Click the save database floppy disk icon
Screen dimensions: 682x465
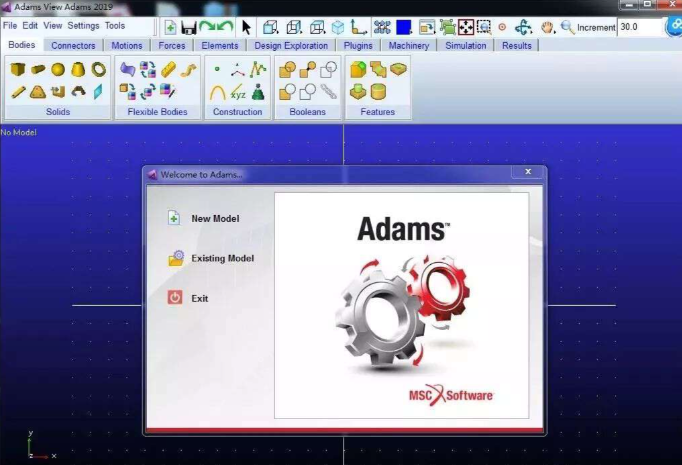188,27
